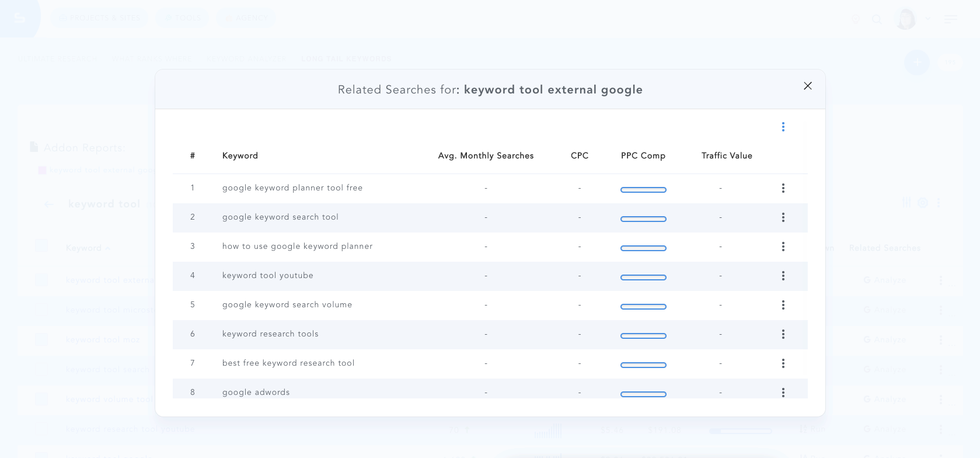
Task: Sort by the CPC column header
Action: coord(580,156)
